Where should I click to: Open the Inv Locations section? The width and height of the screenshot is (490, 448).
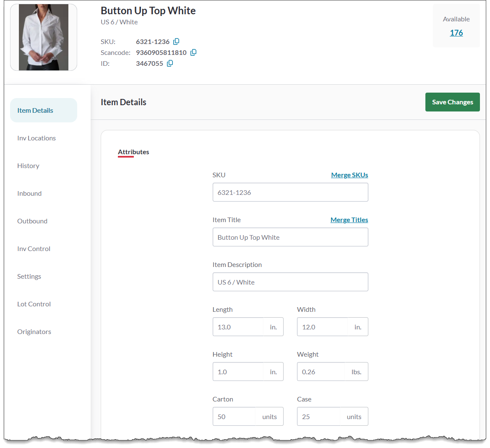tap(36, 138)
